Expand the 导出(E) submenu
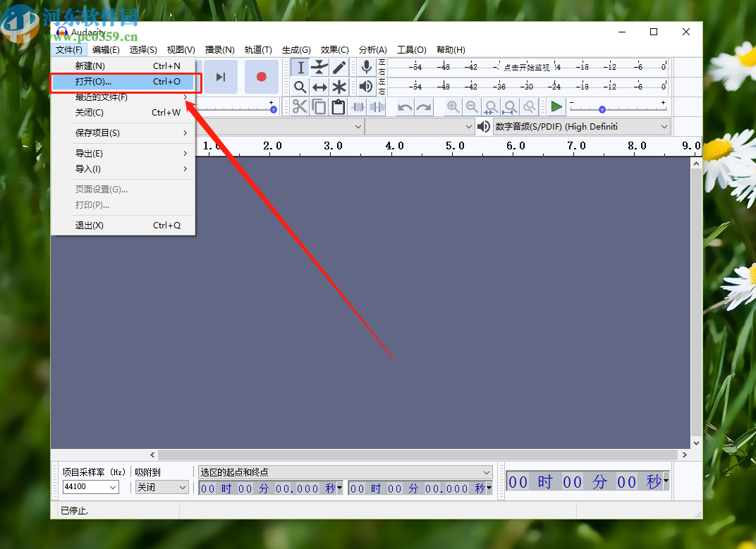Viewport: 756px width, 549px height. click(x=123, y=153)
